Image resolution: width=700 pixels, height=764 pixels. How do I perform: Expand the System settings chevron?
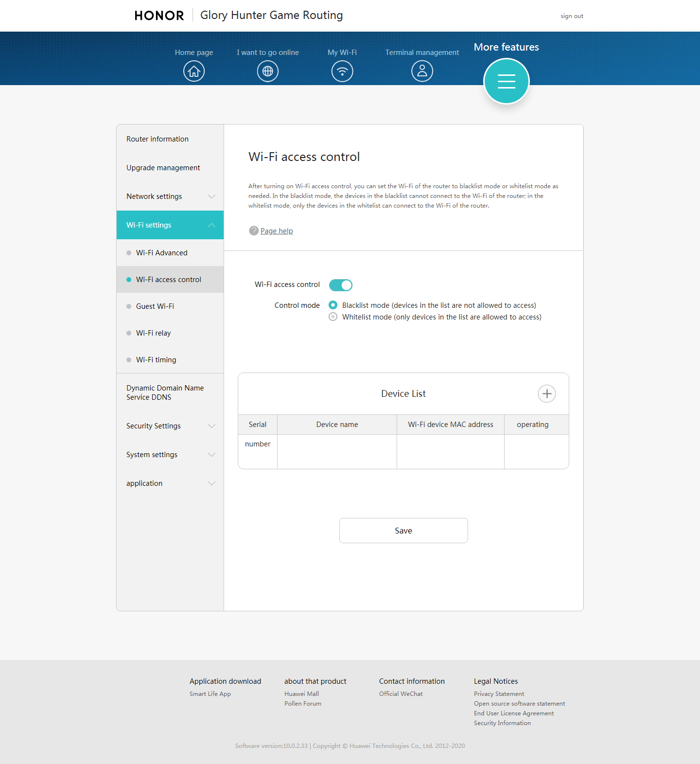pos(211,455)
